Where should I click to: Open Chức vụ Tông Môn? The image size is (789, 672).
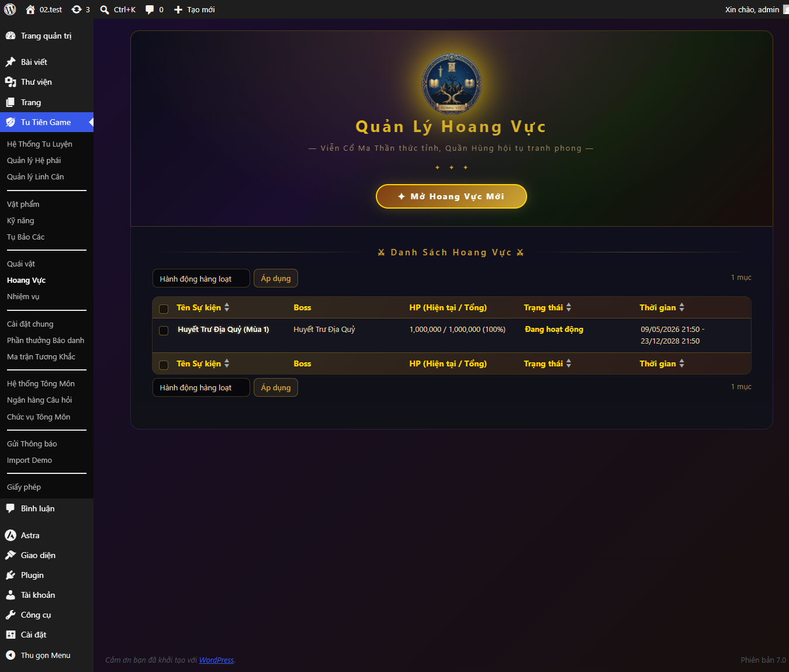coord(39,417)
